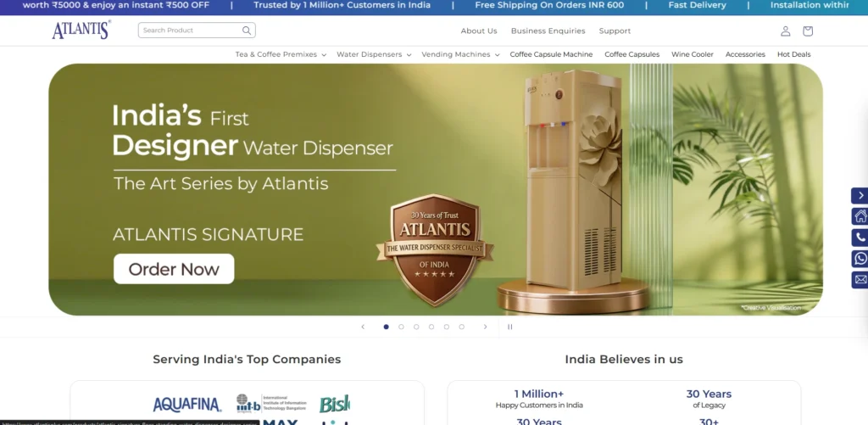The width and height of the screenshot is (868, 425).
Task: Open the user account icon
Action: [785, 31]
